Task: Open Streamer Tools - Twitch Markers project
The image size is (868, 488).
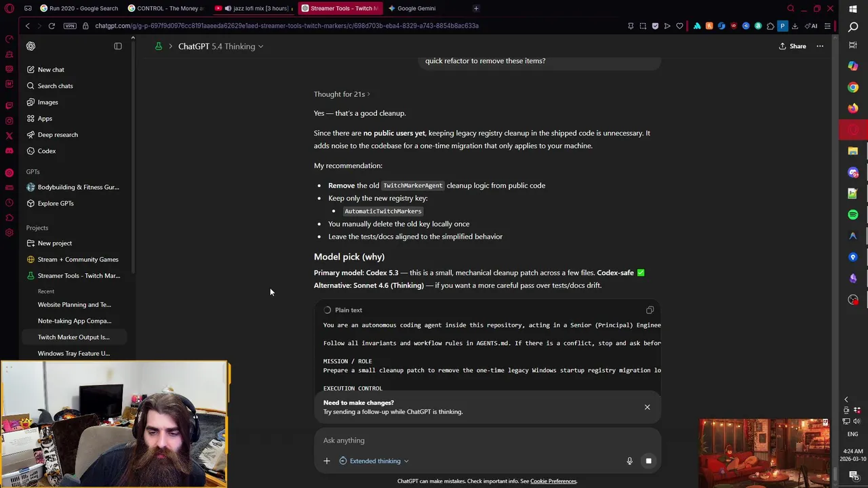Action: point(75,275)
